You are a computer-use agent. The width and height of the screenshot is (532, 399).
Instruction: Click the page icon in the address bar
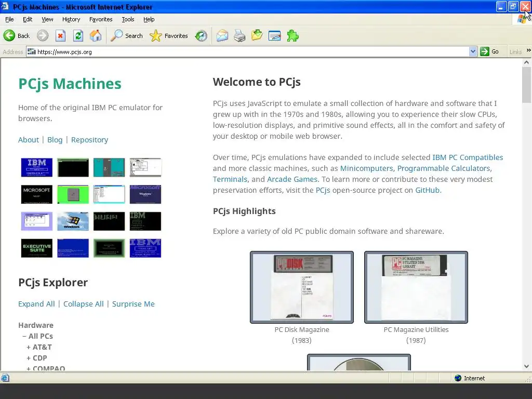click(32, 51)
